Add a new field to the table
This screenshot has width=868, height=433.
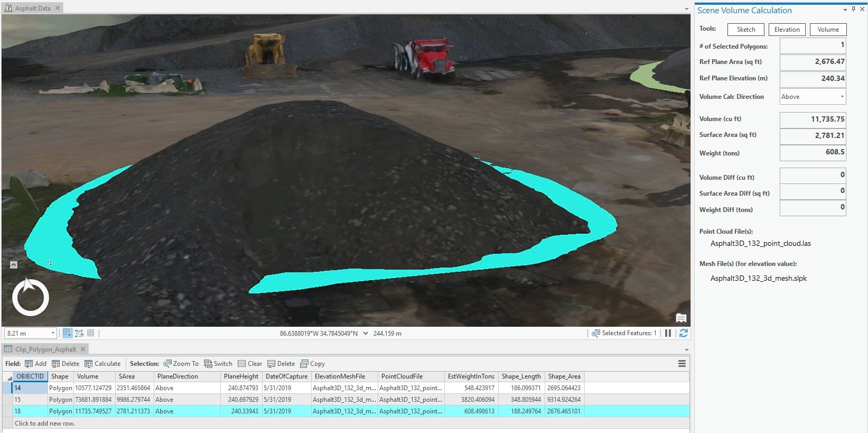click(36, 364)
